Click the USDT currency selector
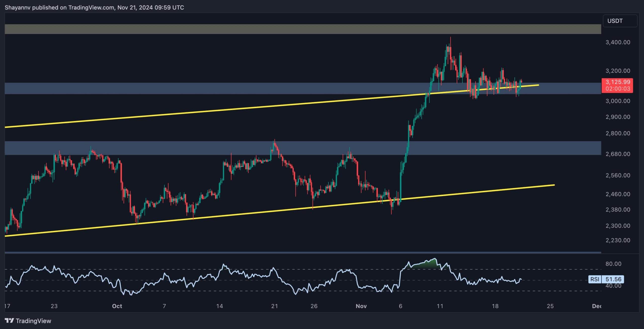This screenshot has width=644, height=329. click(x=620, y=21)
